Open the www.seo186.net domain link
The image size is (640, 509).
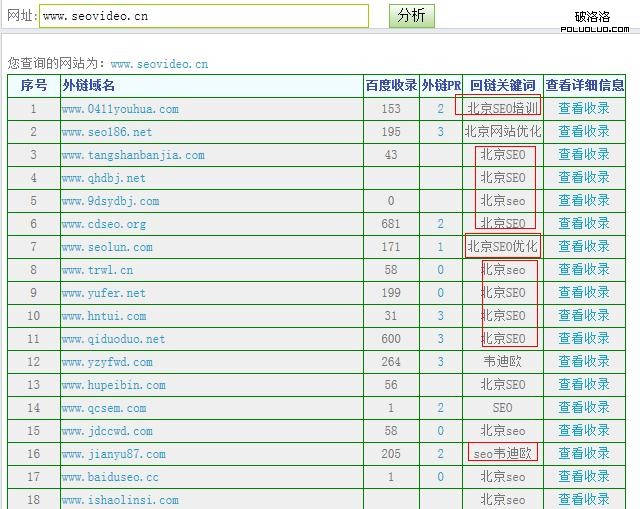click(x=107, y=132)
